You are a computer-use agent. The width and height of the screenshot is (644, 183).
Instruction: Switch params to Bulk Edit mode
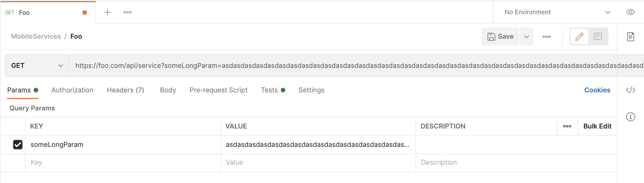[x=597, y=126]
